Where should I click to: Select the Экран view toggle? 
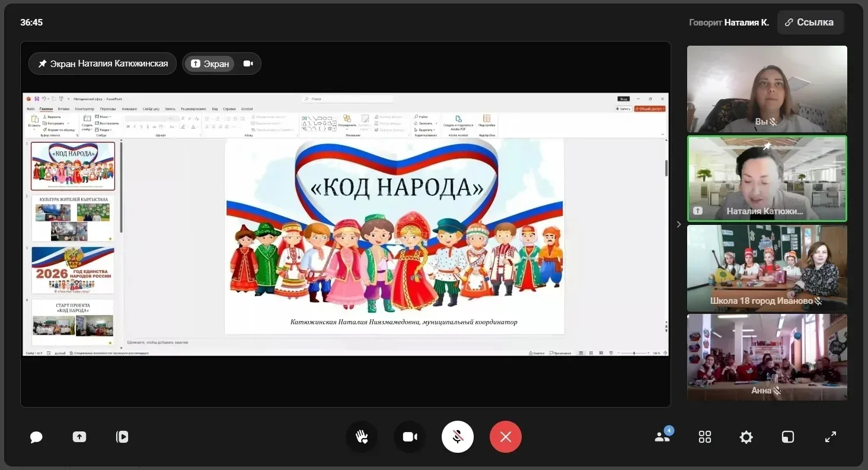[210, 63]
